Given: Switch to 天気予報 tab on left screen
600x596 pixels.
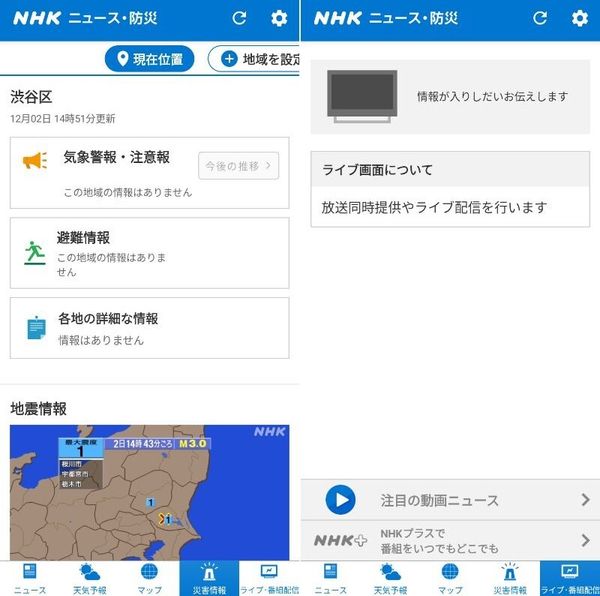Looking at the screenshot, I should pyautogui.click(x=90, y=578).
